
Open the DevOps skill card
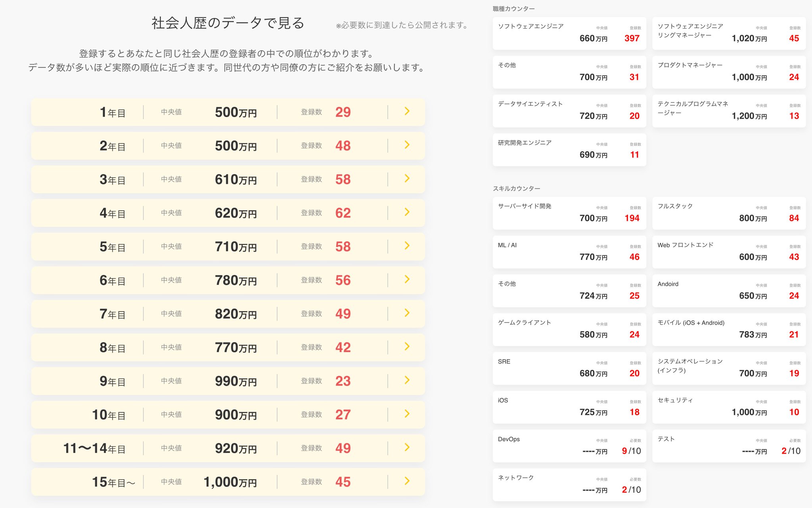(x=569, y=446)
